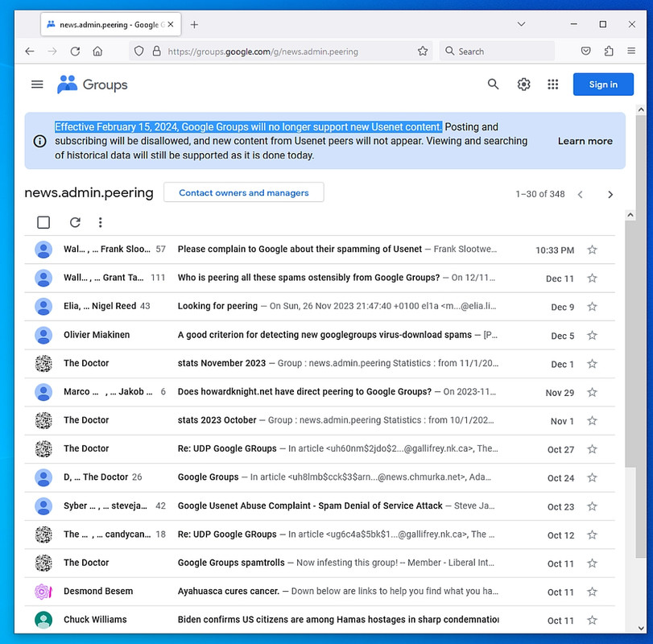The image size is (653, 644).
Task: Click The Doctor avatar on stats November row
Action: pyautogui.click(x=43, y=363)
